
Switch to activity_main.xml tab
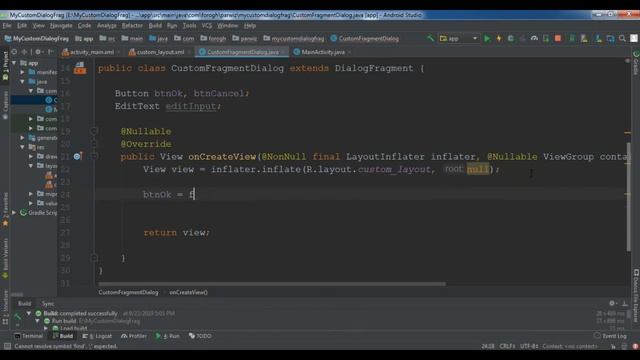pyautogui.click(x=88, y=52)
